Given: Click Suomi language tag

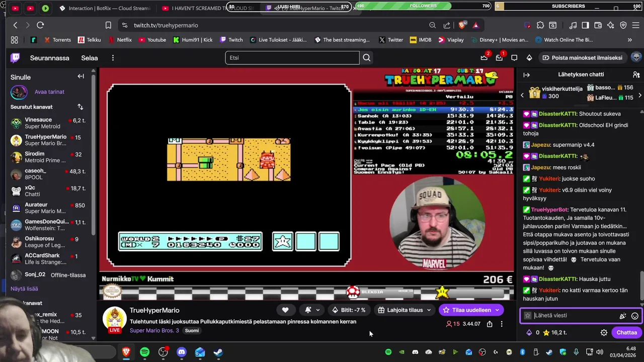Looking at the screenshot, I should tap(192, 330).
